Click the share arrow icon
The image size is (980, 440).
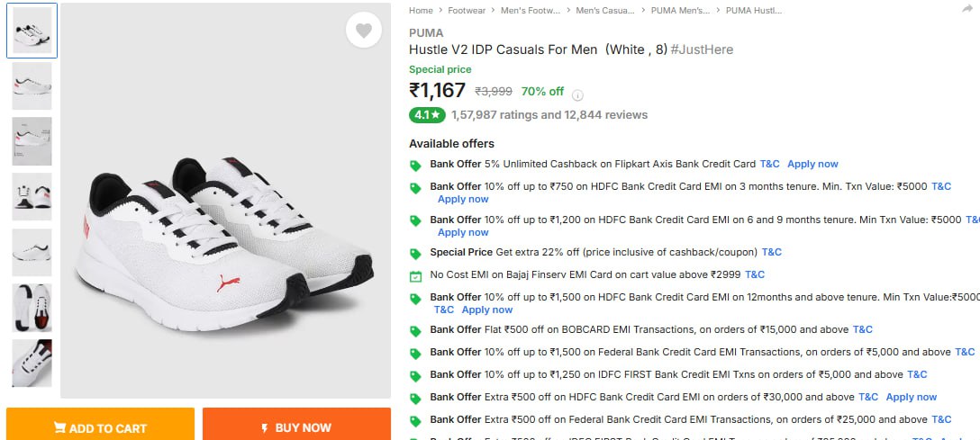tap(967, 9)
